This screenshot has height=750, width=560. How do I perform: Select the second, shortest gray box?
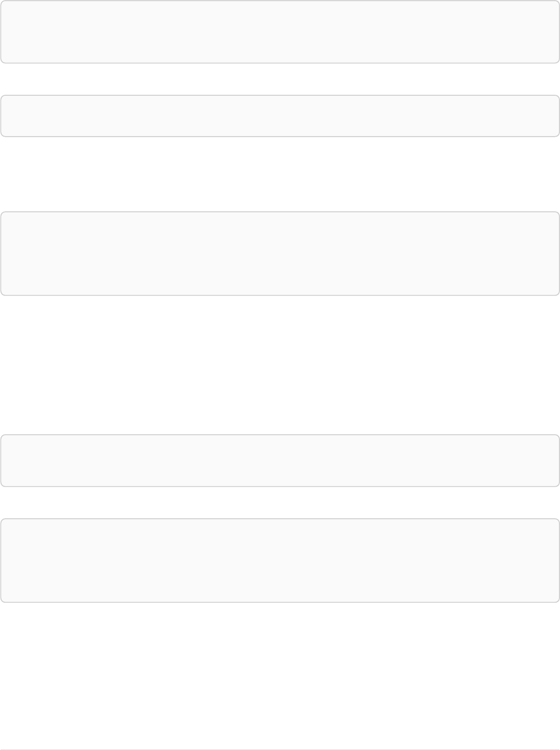pos(280,116)
